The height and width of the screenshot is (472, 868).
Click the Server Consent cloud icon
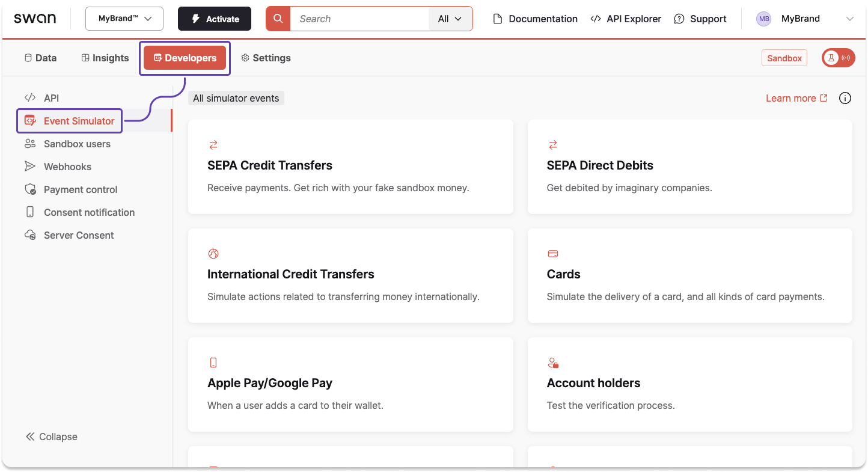[29, 235]
